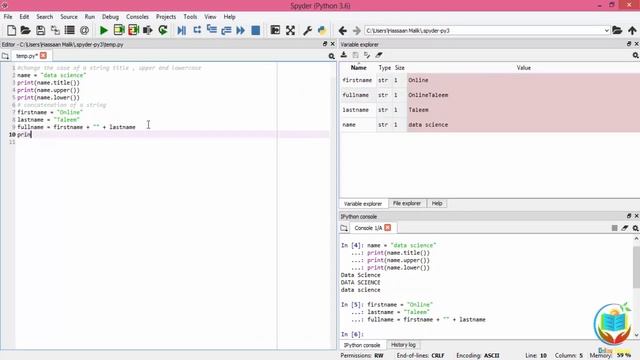Open Preferences via the wrench icon
The image size is (640, 360).
[307, 30]
